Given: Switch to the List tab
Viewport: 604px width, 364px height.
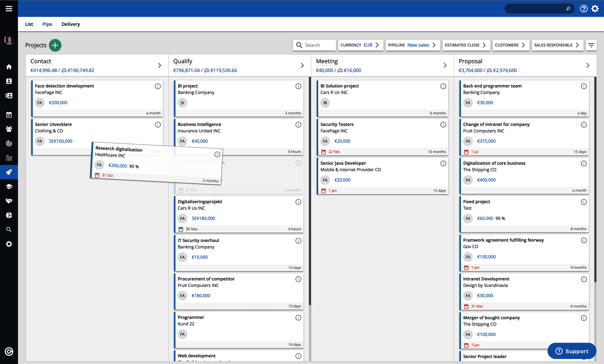Looking at the screenshot, I should click(x=29, y=24).
